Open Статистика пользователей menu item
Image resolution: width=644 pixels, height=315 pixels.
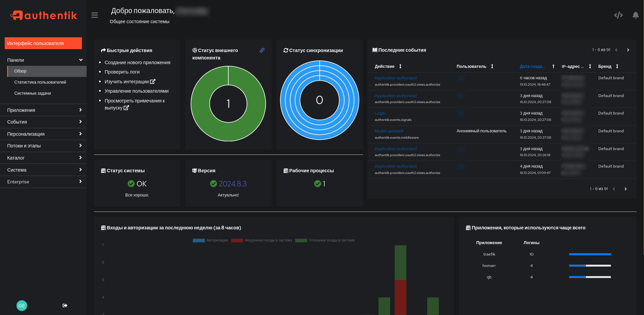pyautogui.click(x=40, y=82)
